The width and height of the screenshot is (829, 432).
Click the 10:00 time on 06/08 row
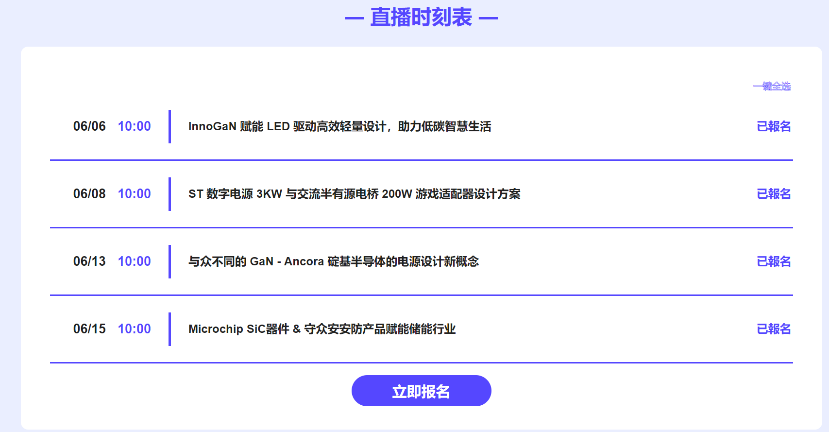pos(134,194)
